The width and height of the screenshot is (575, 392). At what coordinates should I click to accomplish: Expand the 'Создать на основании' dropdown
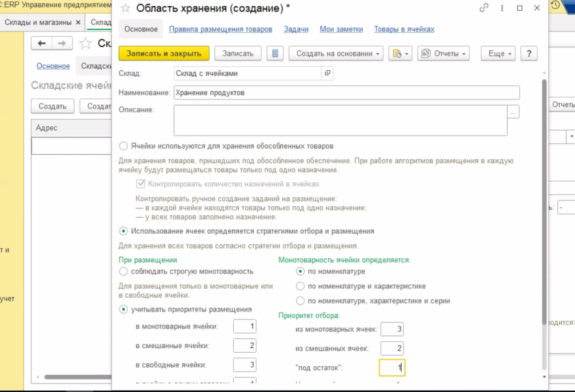pyautogui.click(x=339, y=53)
